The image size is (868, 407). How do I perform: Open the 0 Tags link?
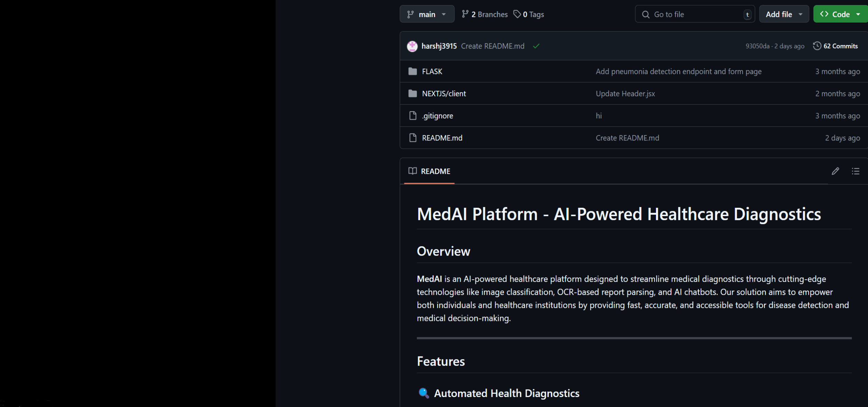pyautogui.click(x=528, y=14)
